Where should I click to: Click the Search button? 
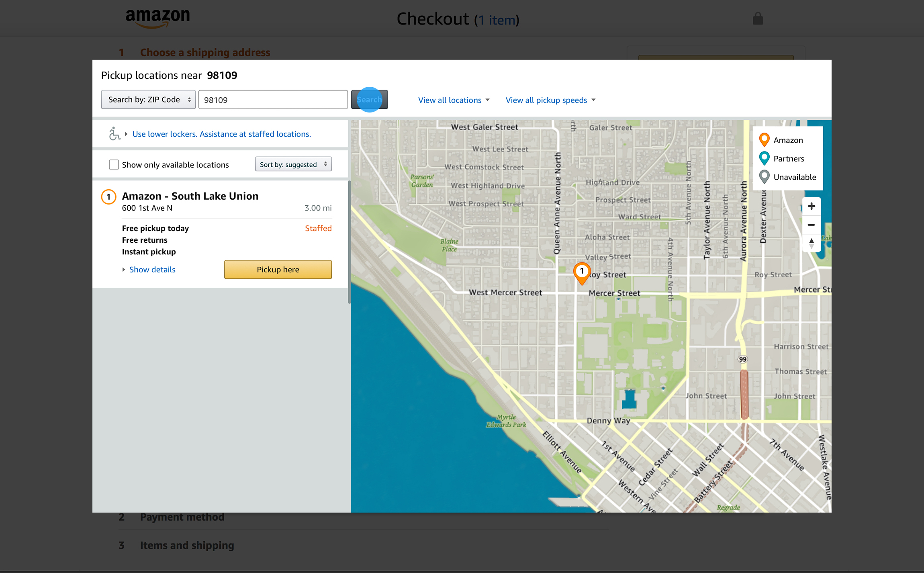pos(369,100)
